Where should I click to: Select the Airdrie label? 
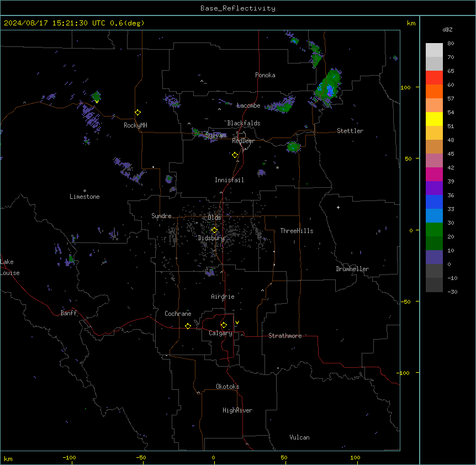pyautogui.click(x=223, y=297)
